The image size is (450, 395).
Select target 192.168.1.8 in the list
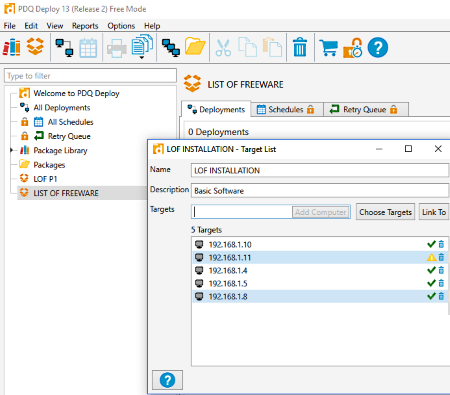pyautogui.click(x=320, y=296)
